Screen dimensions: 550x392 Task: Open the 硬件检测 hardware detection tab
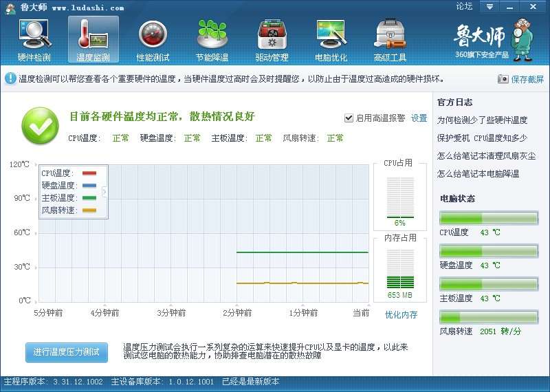(x=34, y=40)
